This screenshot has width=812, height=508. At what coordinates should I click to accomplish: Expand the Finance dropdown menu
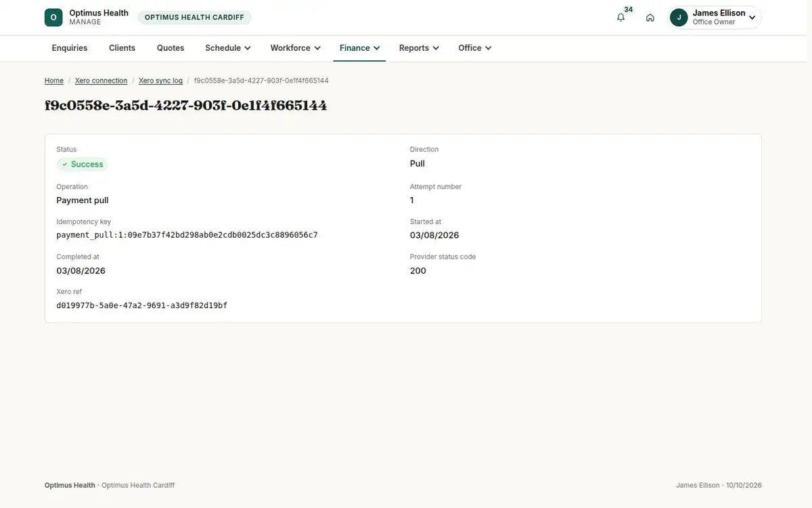(359, 48)
